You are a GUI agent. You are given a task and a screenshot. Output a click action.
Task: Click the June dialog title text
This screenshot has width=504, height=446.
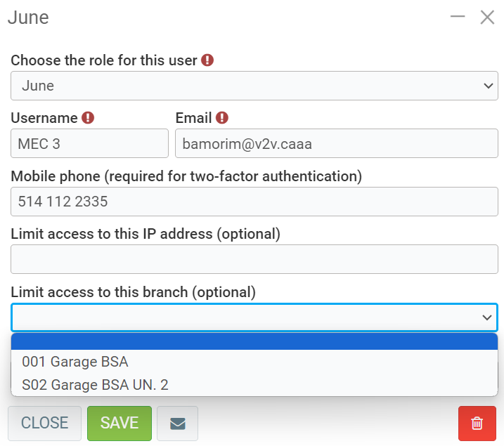point(28,18)
